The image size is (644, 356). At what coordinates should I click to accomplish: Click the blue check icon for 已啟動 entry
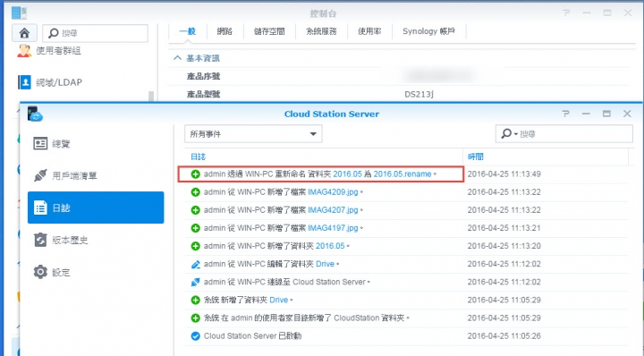pyautogui.click(x=196, y=336)
